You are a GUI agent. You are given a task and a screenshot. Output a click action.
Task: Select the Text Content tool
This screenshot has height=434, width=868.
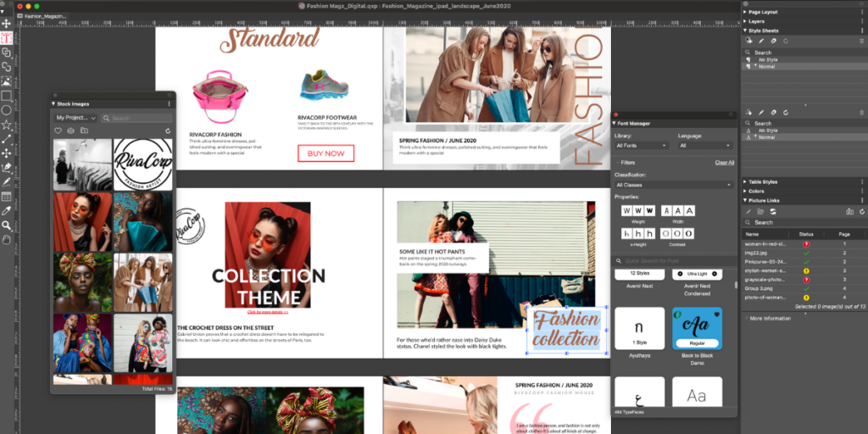(x=6, y=38)
